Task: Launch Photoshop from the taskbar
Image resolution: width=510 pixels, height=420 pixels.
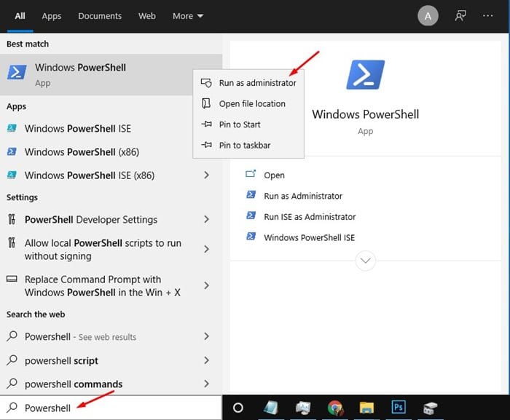Action: (399, 408)
